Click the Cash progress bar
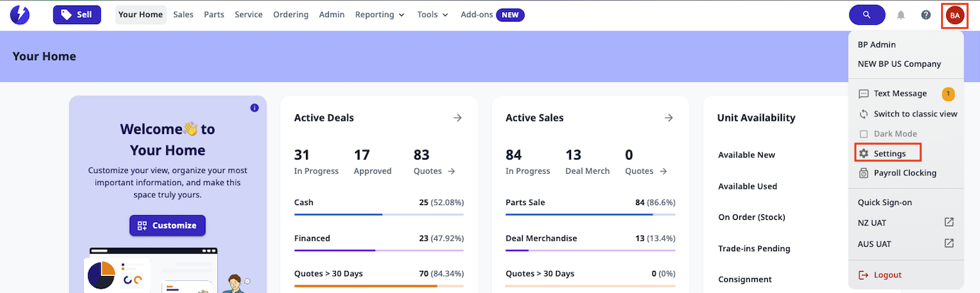The width and height of the screenshot is (980, 293). 379,214
